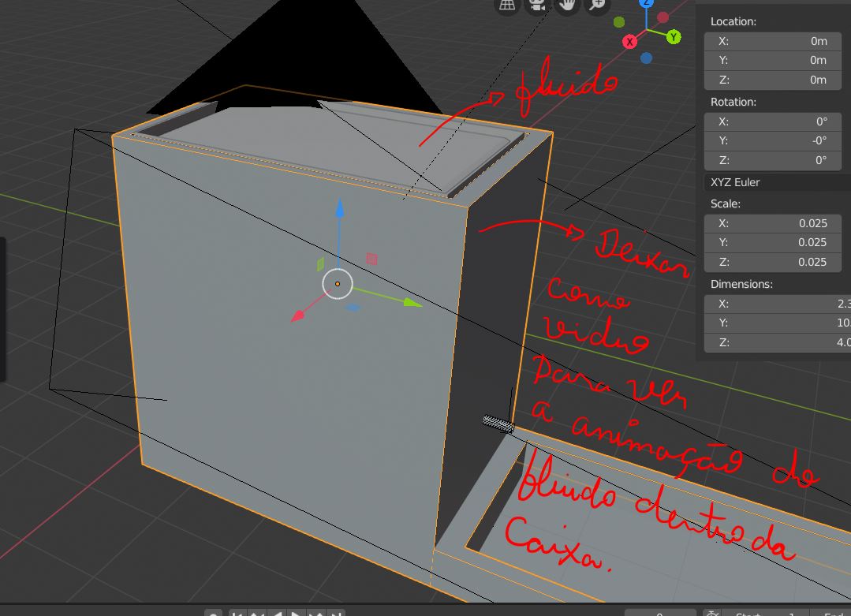Click the red X axis on navigation gizmo
This screenshot has width=851, height=616.
click(x=629, y=42)
